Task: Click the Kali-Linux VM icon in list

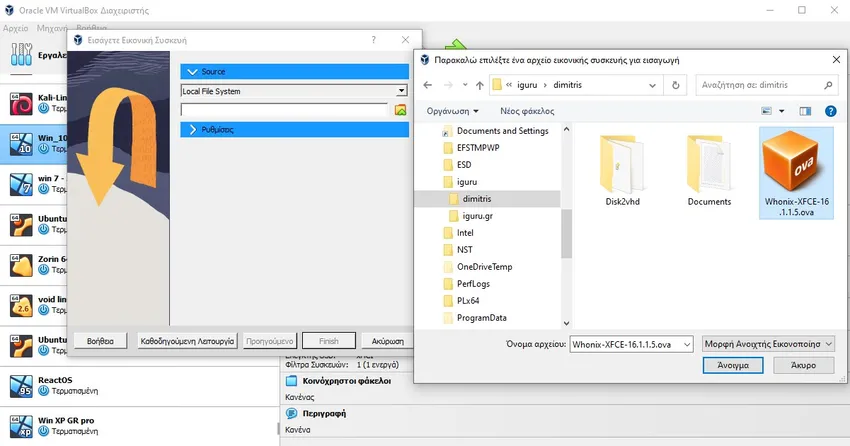Action: click(x=21, y=104)
